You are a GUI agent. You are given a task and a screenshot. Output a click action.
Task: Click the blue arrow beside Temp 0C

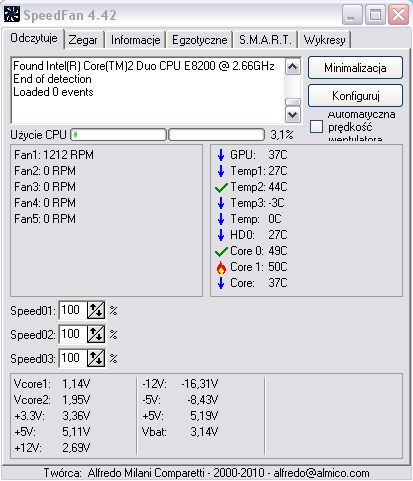[221, 219]
